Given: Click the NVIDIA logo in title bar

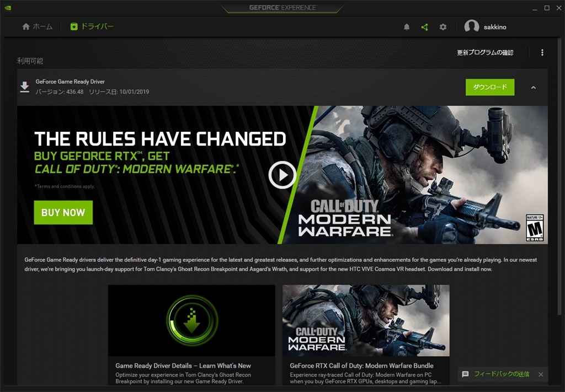Looking at the screenshot, I should [8, 8].
